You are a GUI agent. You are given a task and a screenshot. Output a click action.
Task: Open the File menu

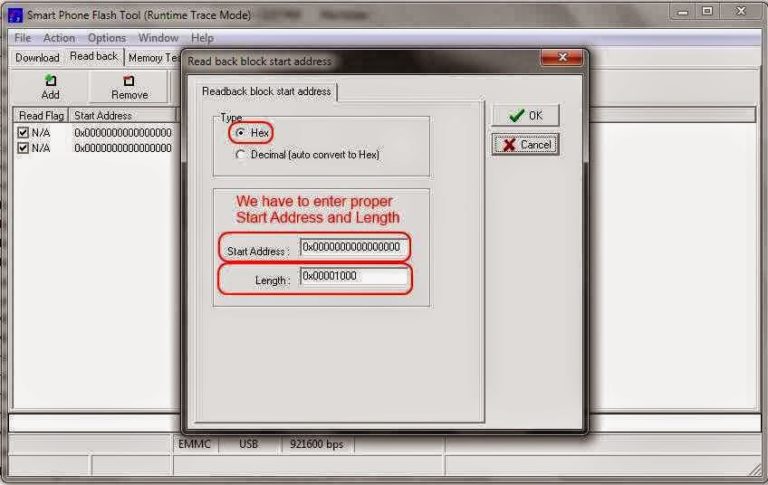[23, 38]
